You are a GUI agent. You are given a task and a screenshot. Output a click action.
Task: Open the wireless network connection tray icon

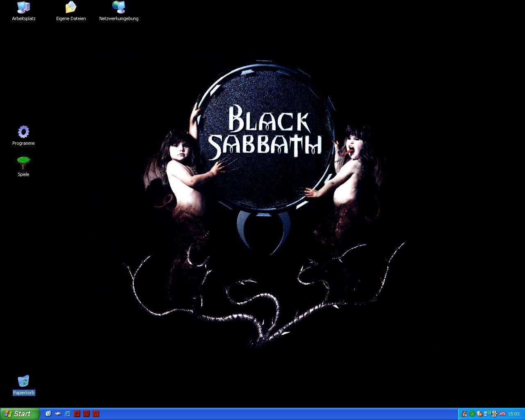click(x=487, y=414)
